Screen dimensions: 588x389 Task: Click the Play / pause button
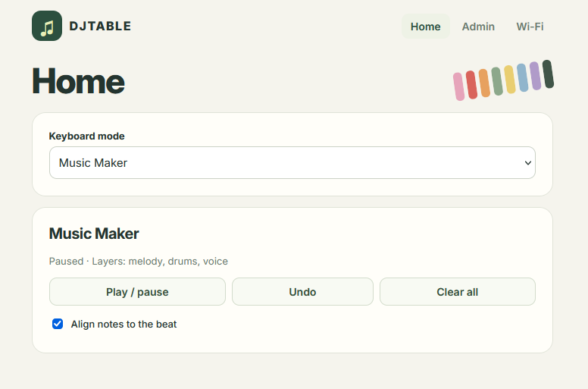[x=137, y=292]
